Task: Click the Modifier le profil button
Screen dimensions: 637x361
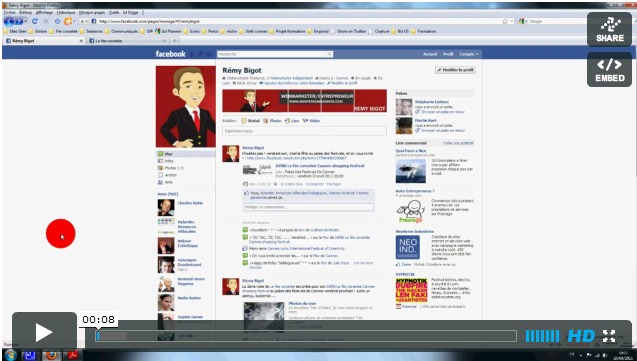Action: click(x=455, y=70)
